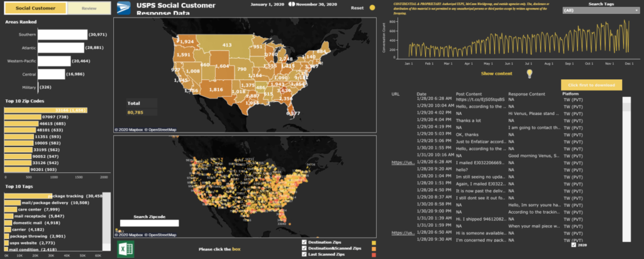
Task: Open the first https://us.. URL link
Action: click(x=403, y=163)
